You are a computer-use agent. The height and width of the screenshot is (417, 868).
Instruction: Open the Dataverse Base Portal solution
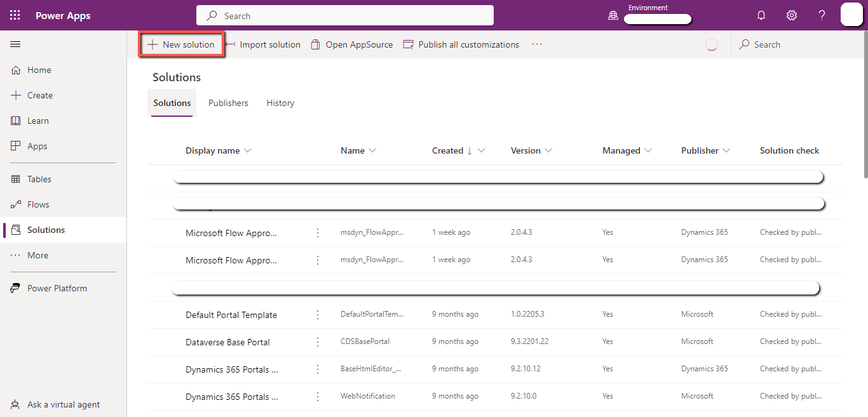coord(227,342)
